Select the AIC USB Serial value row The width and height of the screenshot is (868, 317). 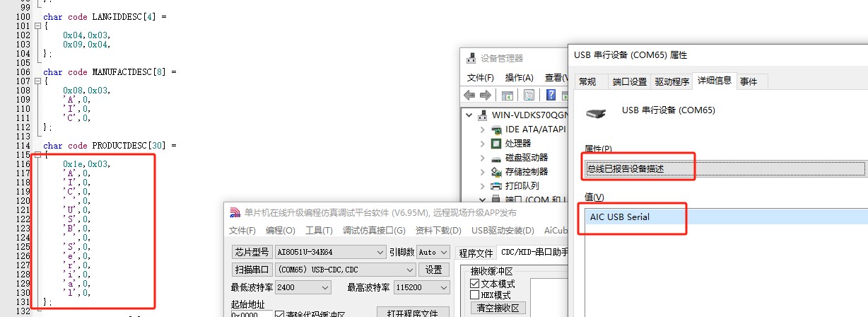pos(726,217)
